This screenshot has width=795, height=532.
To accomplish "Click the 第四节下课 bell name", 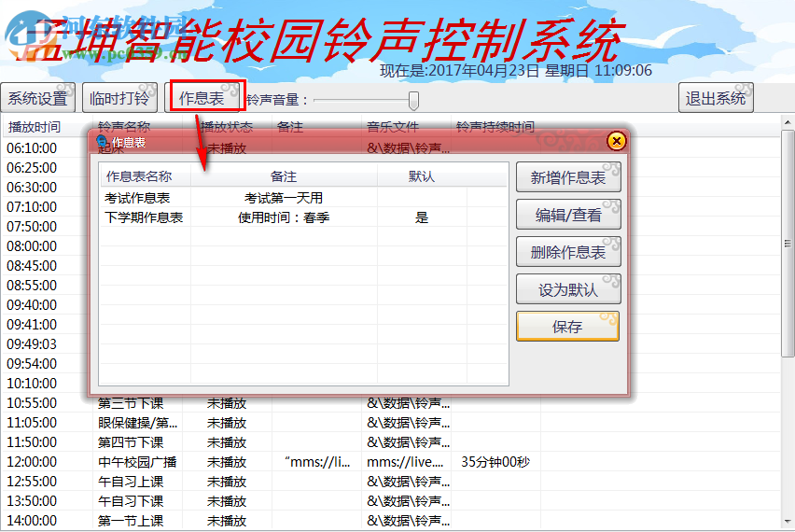I will point(131,442).
